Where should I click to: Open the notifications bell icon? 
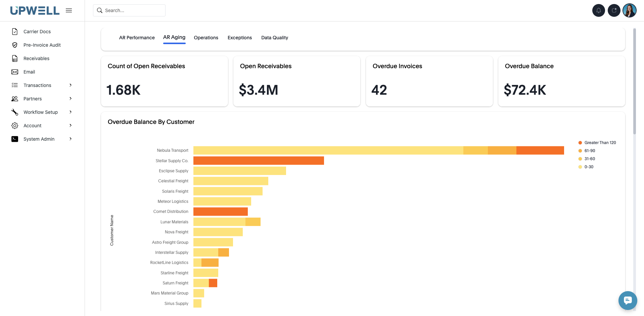(598, 10)
